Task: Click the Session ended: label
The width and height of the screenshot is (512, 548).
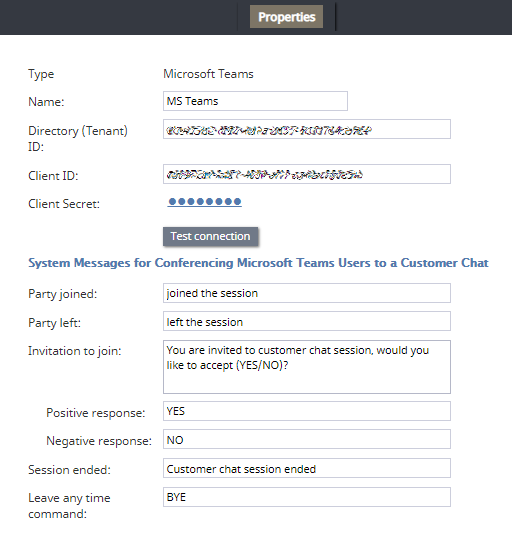Action: pyautogui.click(x=69, y=470)
